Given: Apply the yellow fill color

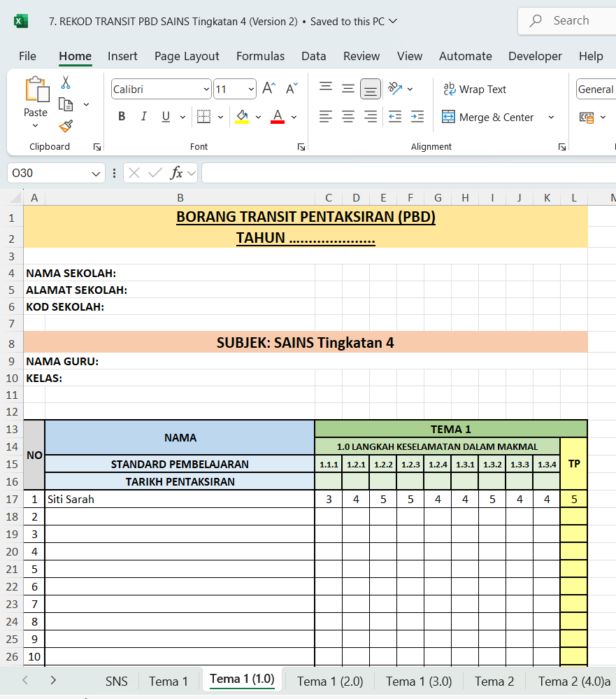Looking at the screenshot, I should pos(242,117).
